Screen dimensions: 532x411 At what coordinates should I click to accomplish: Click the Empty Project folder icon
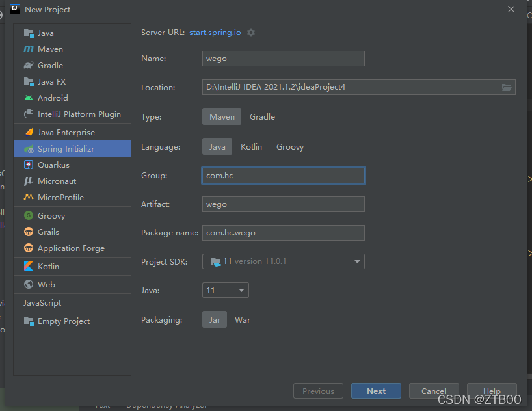tap(29, 321)
